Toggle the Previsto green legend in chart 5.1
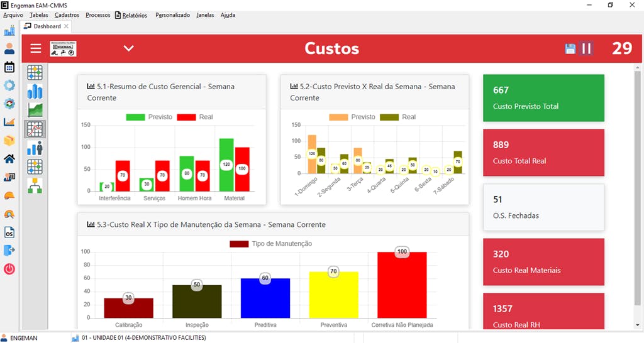Viewport: 644px width, 343px height. pos(149,117)
